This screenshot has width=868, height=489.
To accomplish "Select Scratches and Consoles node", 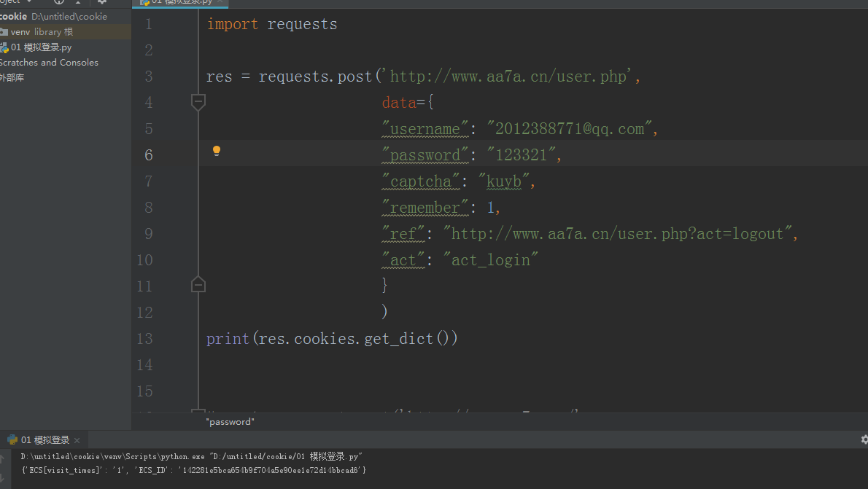I will 49,63.
